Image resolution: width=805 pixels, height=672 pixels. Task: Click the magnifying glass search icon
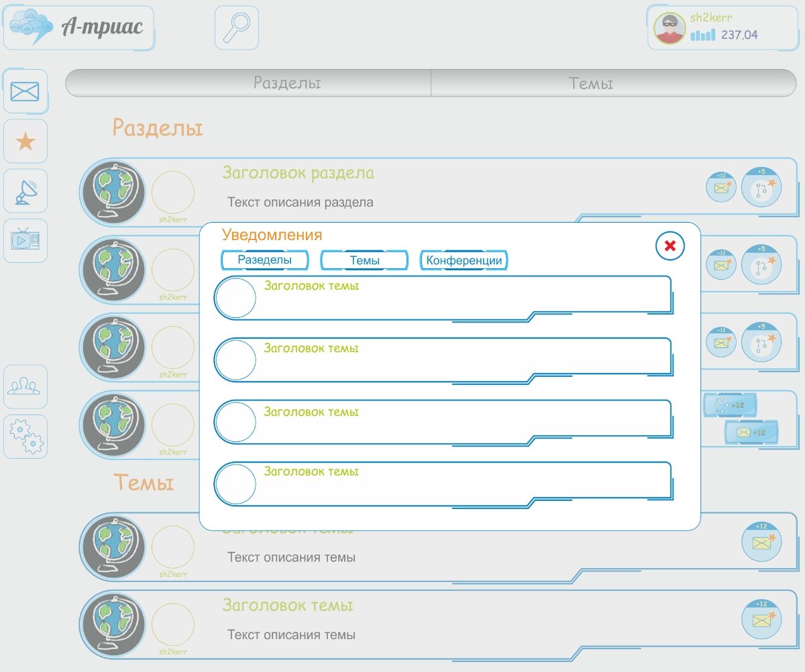tap(236, 27)
